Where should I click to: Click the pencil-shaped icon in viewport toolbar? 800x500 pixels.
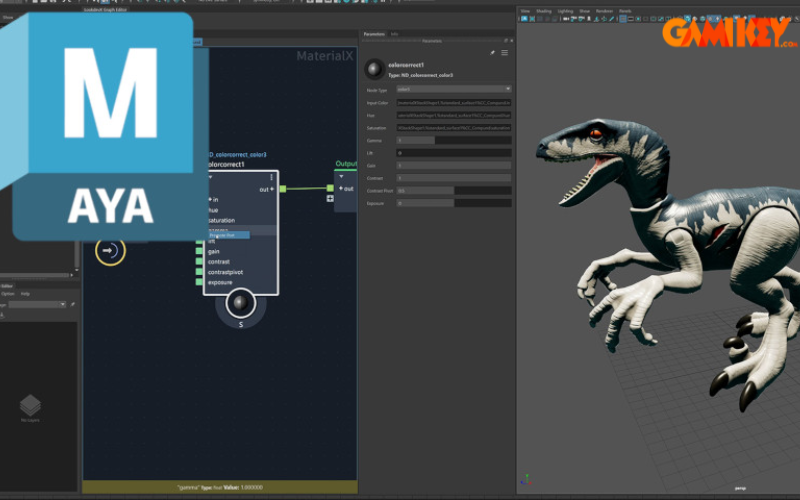point(611,19)
